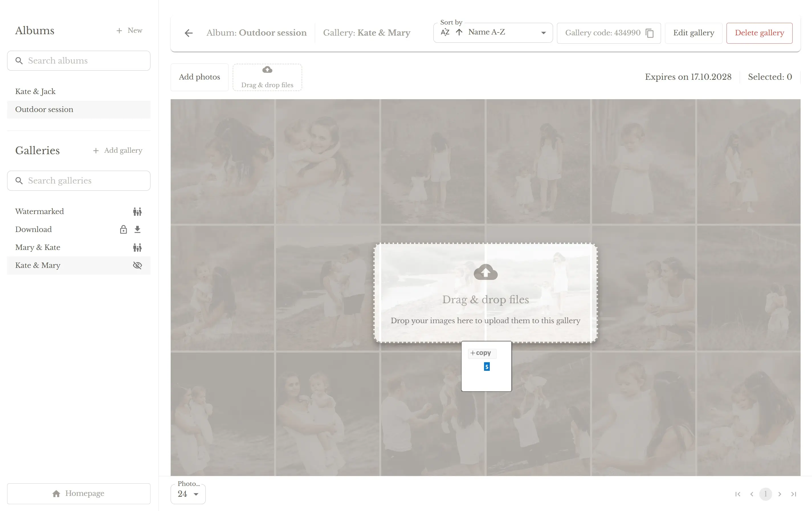This screenshot has width=812, height=511.
Task: Expand the photos per page dropdown showing 24
Action: click(188, 494)
